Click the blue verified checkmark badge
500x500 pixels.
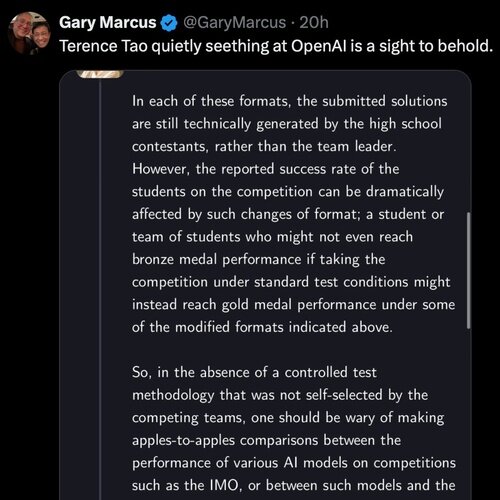169,23
